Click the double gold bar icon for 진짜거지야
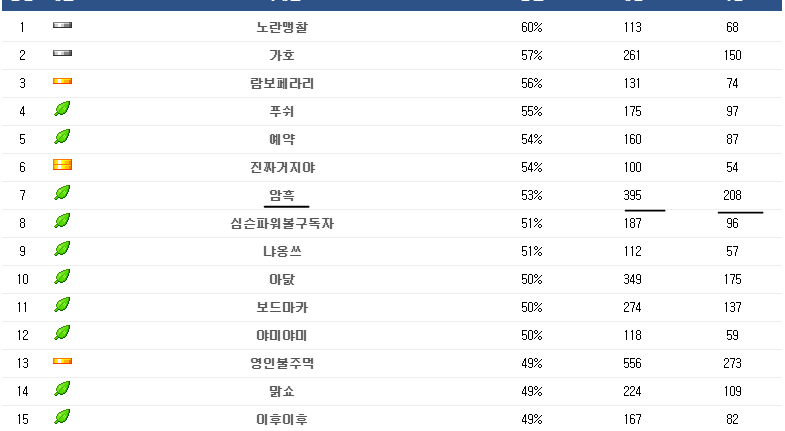Image resolution: width=785 pixels, height=431 pixels. click(62, 165)
